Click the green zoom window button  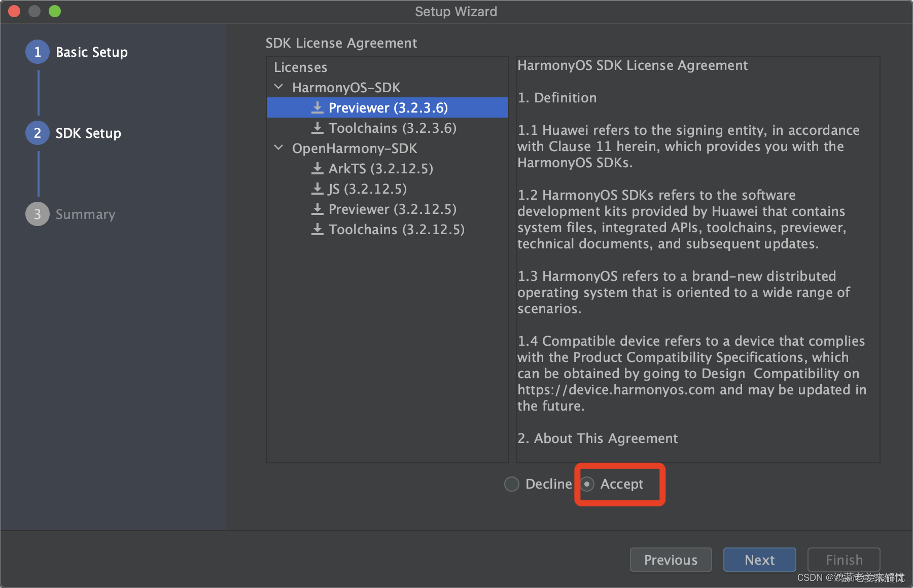click(55, 11)
